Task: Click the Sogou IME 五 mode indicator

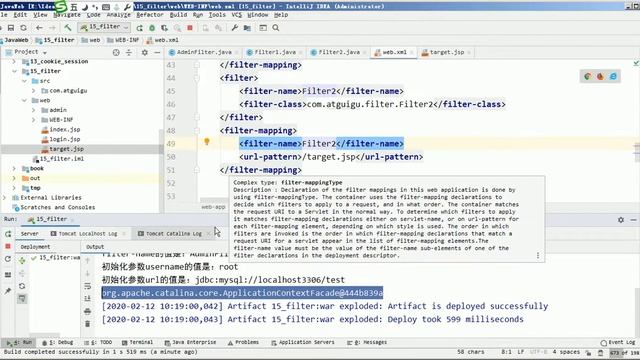Action: (74, 7)
